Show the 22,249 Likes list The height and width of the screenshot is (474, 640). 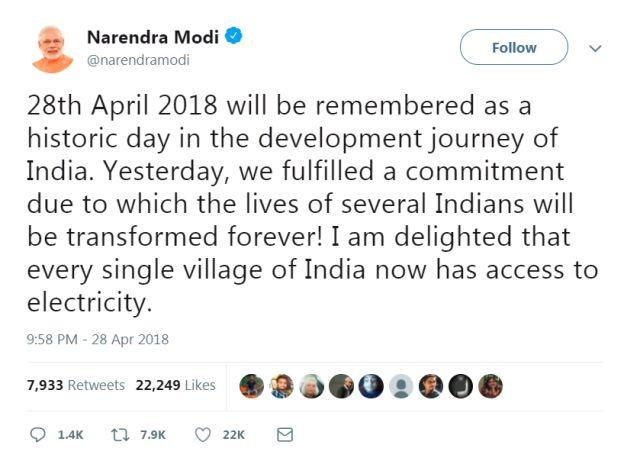coord(172,385)
